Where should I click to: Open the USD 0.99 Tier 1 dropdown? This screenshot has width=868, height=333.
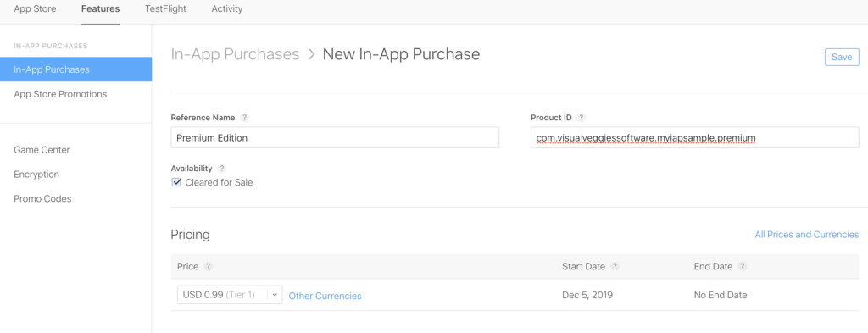230,295
